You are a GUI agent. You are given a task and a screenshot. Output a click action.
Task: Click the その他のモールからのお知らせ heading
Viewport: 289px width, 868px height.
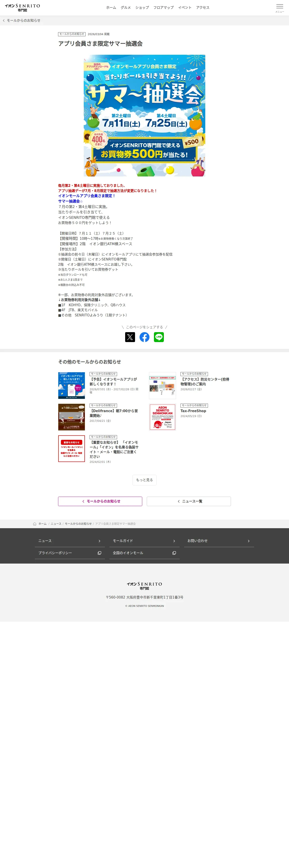pyautogui.click(x=90, y=362)
